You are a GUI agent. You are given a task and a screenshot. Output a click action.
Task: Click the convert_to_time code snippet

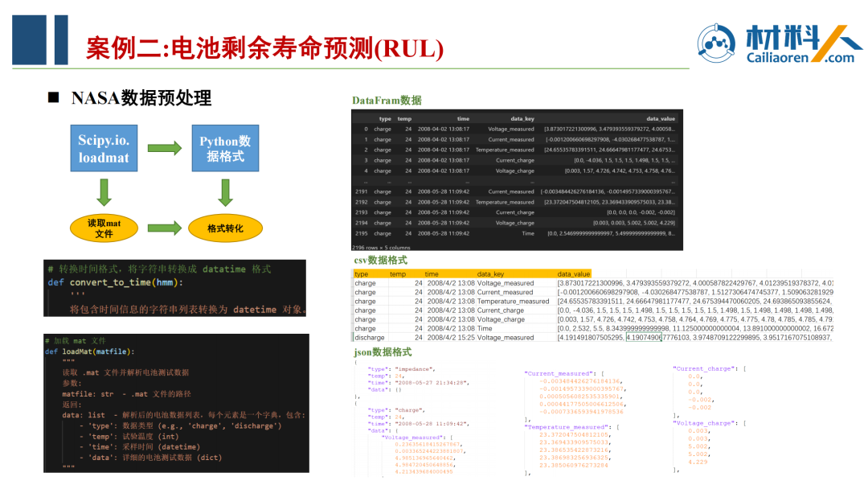pos(175,288)
